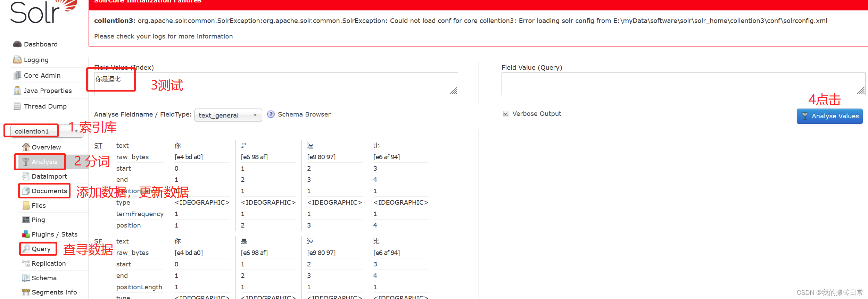This screenshot has height=299, width=868.
Task: Click raw_bytes value [e9 80 97] in ST
Action: [321, 157]
